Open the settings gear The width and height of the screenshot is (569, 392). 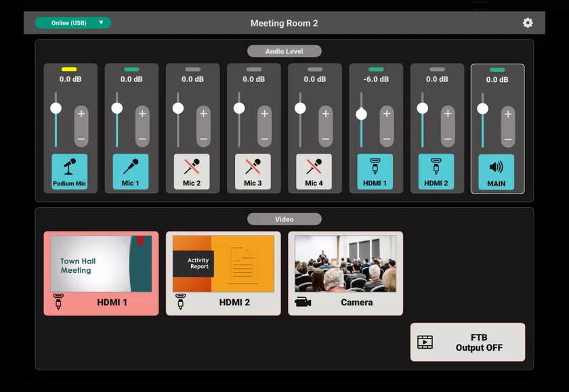point(528,22)
